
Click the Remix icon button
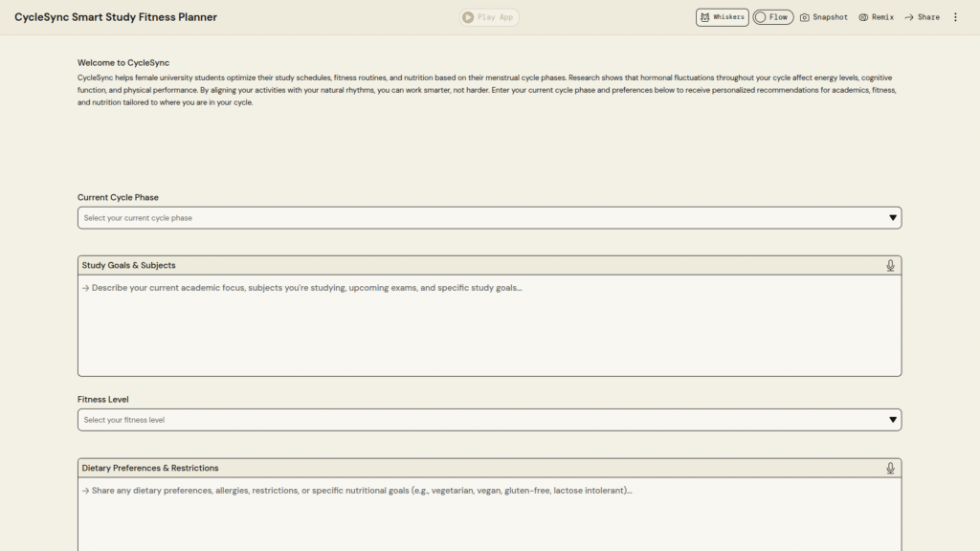[x=876, y=17]
